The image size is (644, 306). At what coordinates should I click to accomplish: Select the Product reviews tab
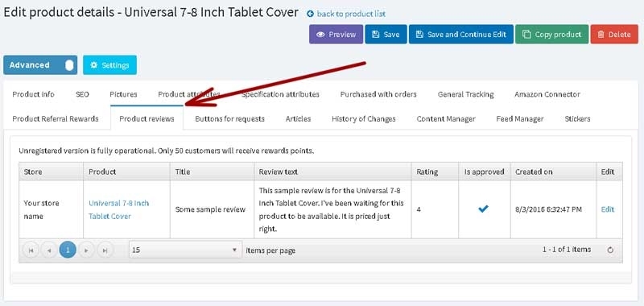147,118
